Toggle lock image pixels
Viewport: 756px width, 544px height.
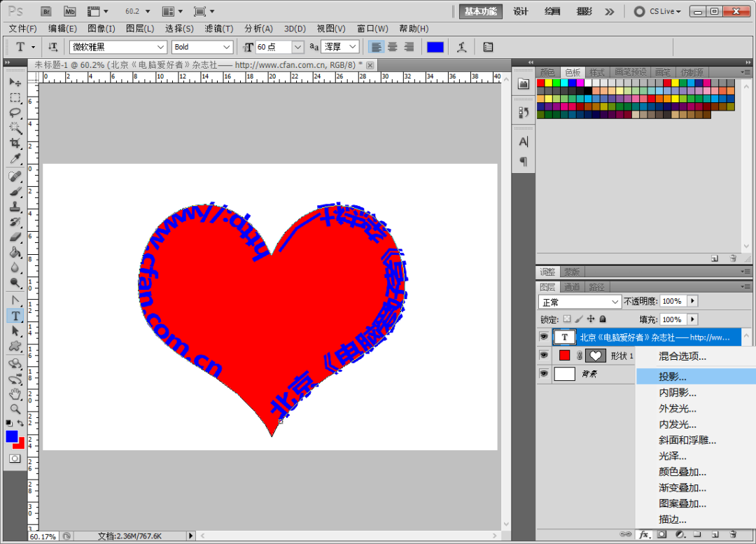tap(579, 319)
